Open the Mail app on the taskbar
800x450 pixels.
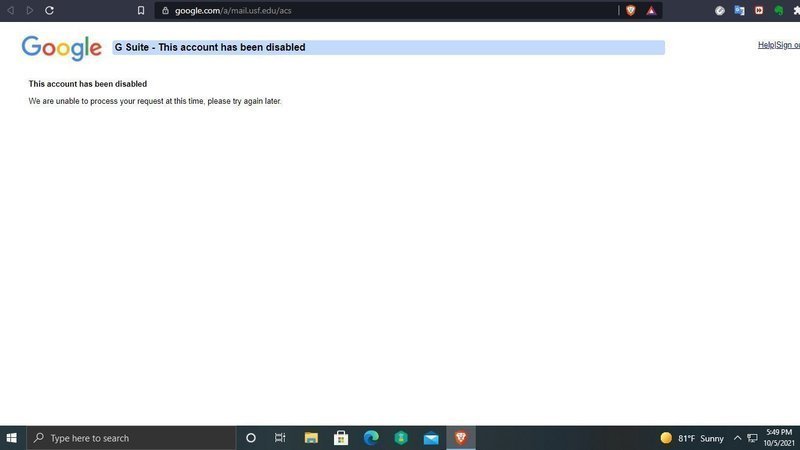431,438
